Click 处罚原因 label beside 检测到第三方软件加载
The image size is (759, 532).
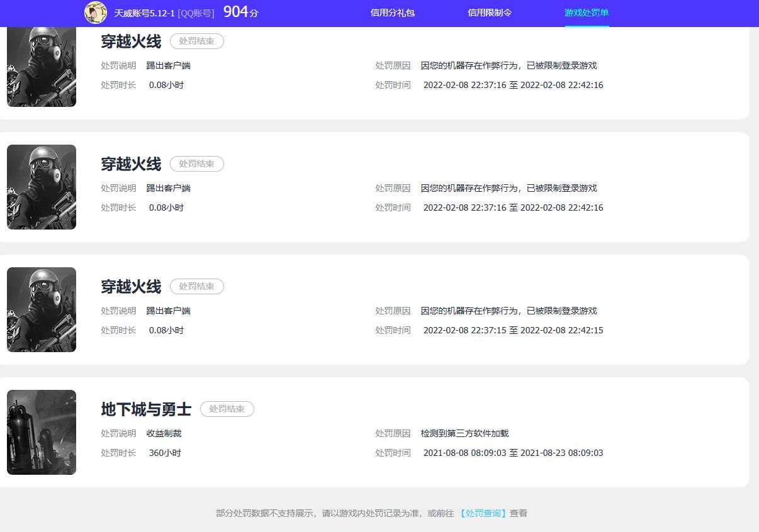click(393, 433)
